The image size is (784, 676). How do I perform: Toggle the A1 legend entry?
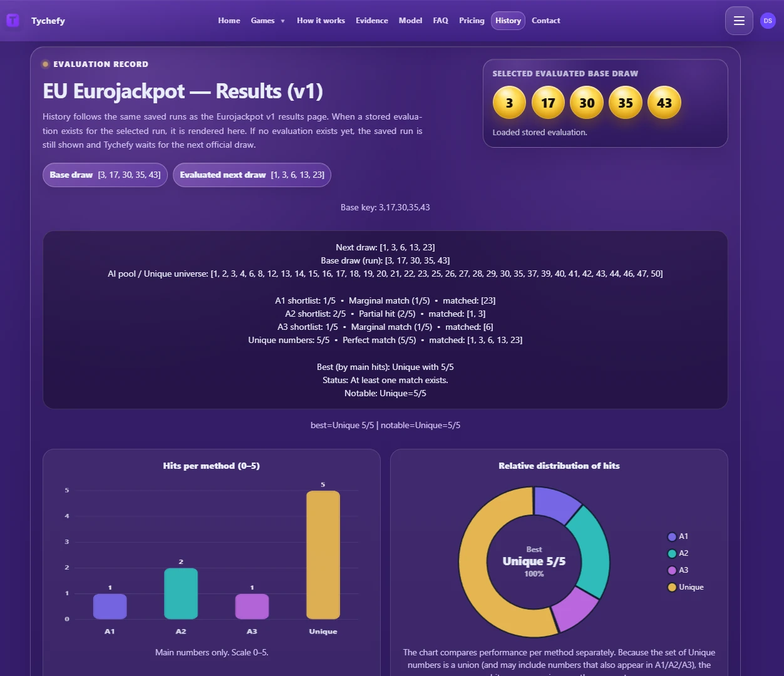pyautogui.click(x=678, y=536)
